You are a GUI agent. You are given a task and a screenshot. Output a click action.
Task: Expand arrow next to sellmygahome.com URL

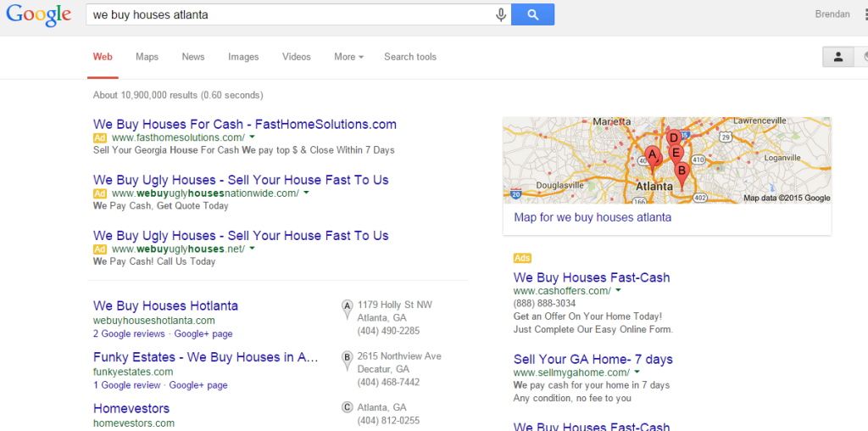pyautogui.click(x=637, y=372)
